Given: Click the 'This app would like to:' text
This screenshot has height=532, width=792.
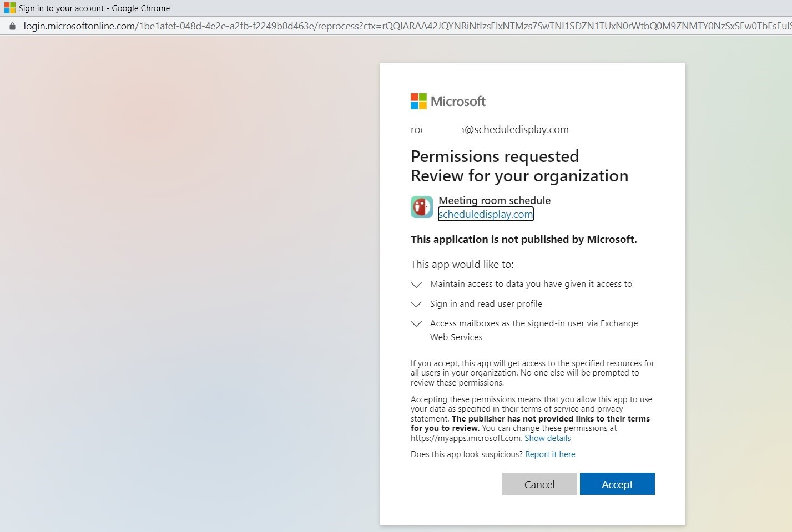Looking at the screenshot, I should [462, 265].
